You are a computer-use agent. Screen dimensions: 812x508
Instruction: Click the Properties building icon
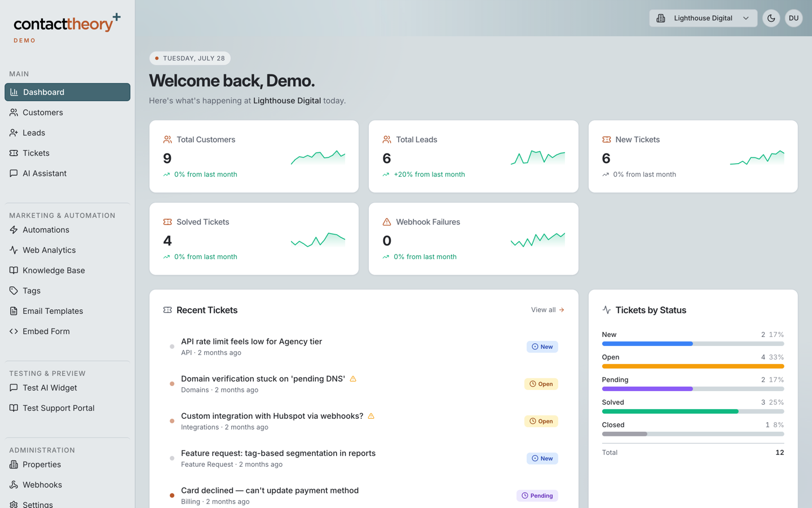tap(14, 465)
